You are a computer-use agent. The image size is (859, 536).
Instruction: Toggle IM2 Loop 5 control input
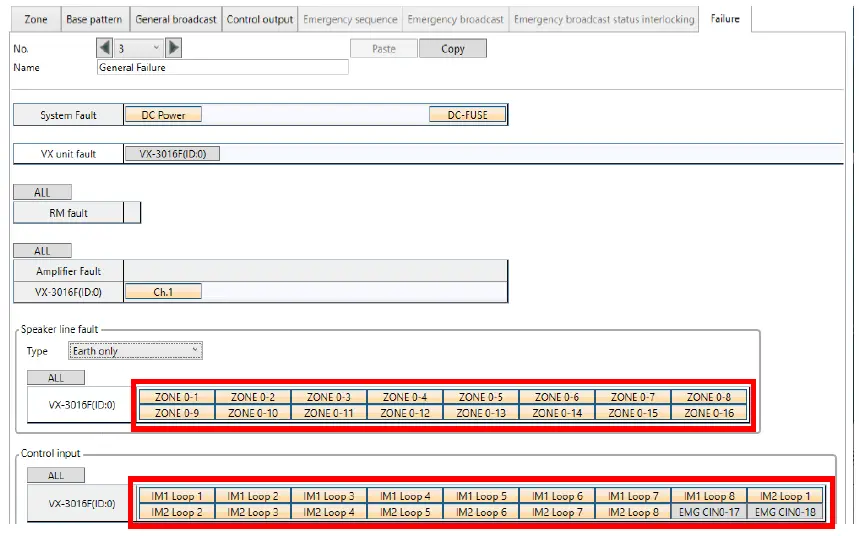405,512
